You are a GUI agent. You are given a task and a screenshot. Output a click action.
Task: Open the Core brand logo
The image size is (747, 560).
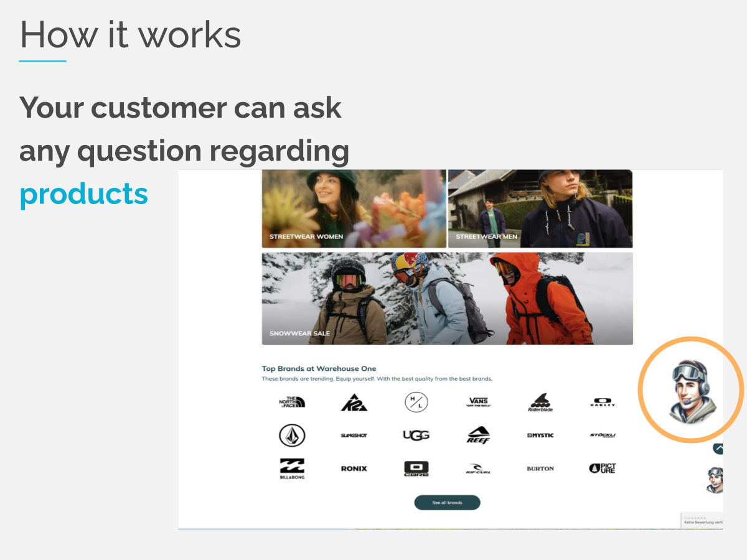pos(416,469)
